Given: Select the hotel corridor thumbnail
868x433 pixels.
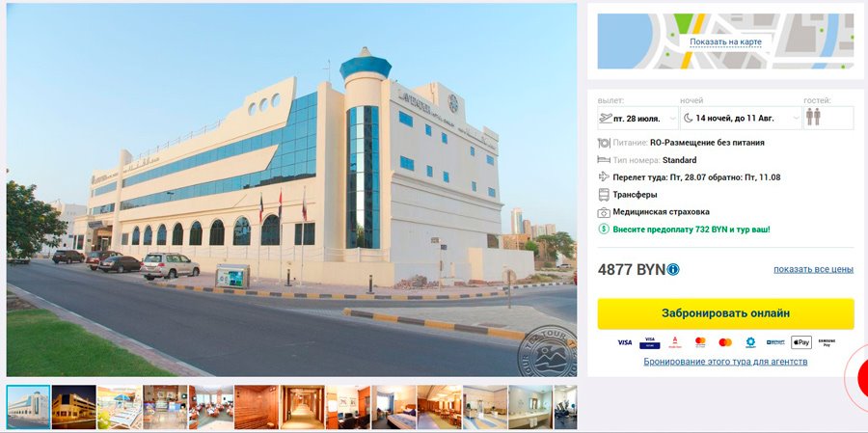Looking at the screenshot, I should tap(302, 407).
